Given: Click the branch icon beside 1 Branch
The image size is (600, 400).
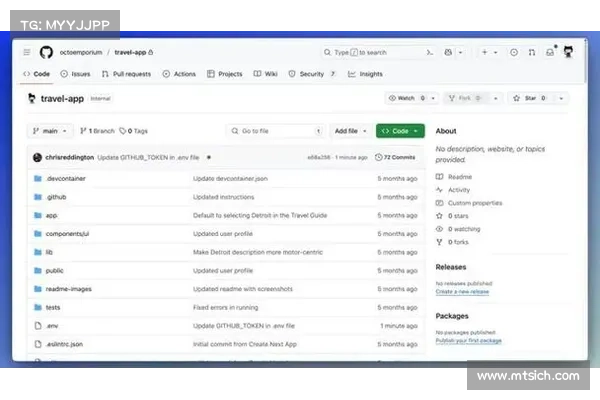Looking at the screenshot, I should point(83,131).
